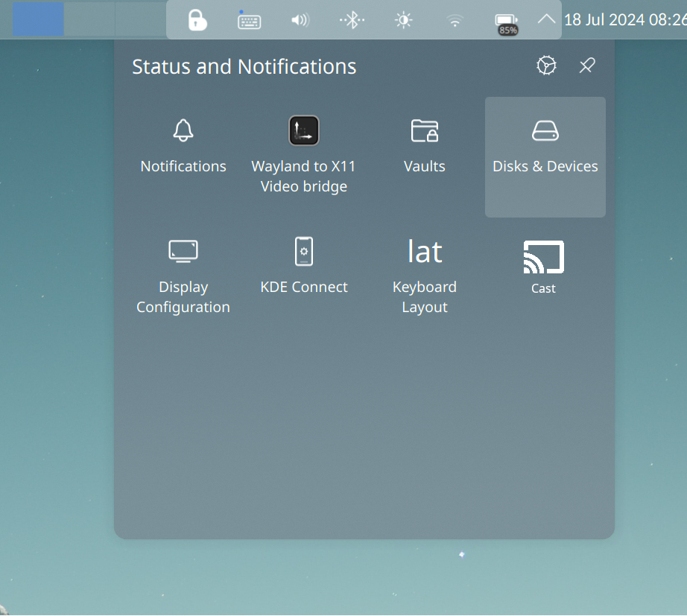Open the Bluetooth tray icon
Image resolution: width=687 pixels, height=616 pixels.
point(352,20)
